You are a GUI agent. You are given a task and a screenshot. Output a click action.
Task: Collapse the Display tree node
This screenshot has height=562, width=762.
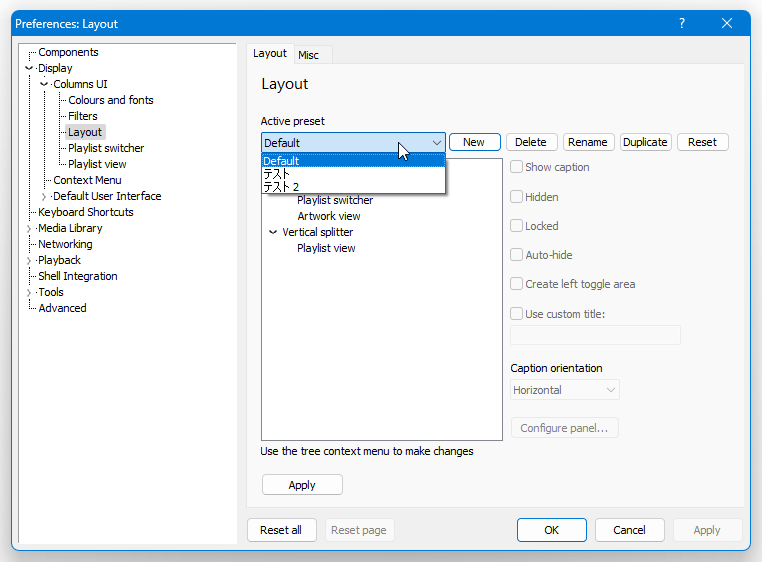pos(29,68)
